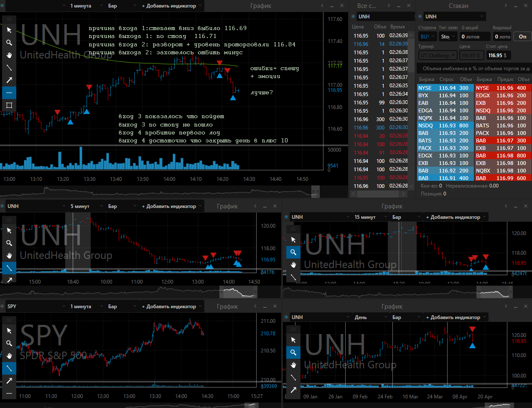Screen dimensions: 532x408
Task: Activate the hand pan tool in the UNH 15 минут chart
Action: [x=293, y=265]
